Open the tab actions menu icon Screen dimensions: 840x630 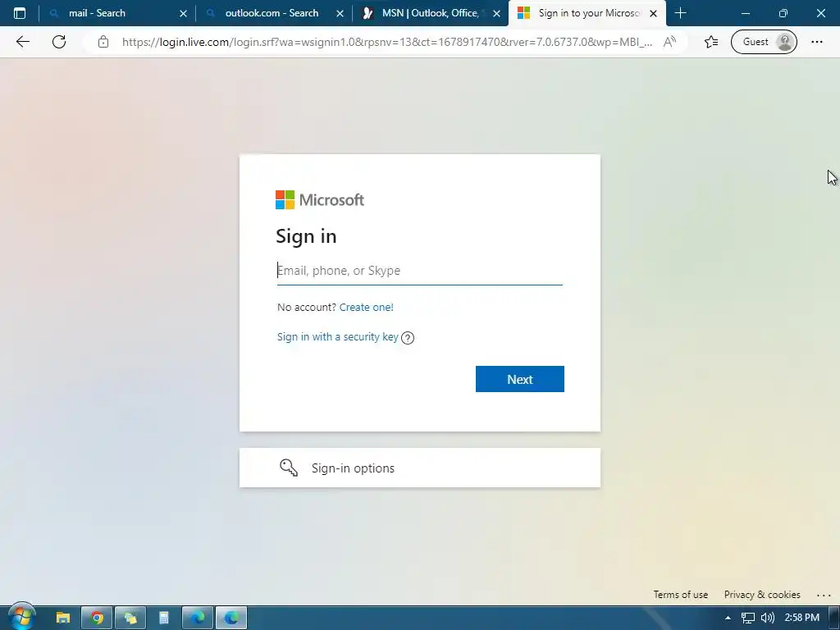20,13
